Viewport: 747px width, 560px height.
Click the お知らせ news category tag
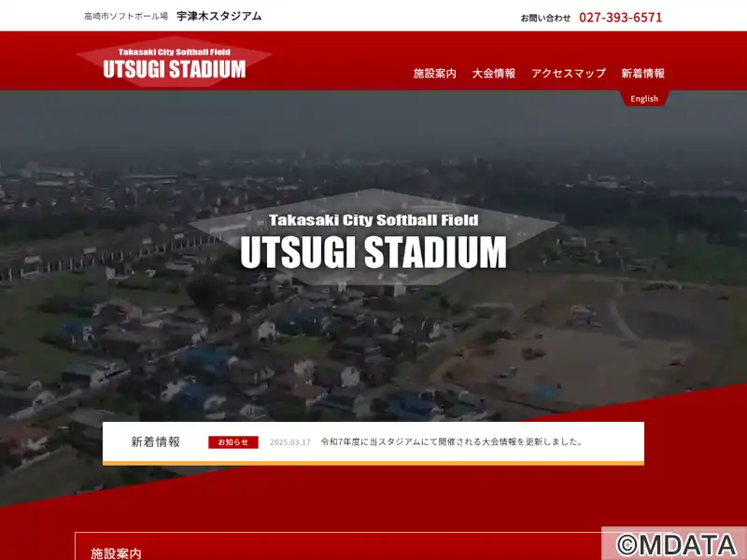click(x=233, y=441)
